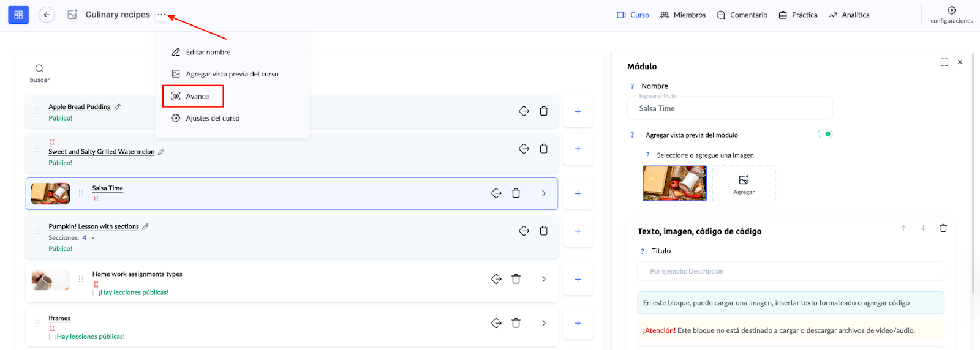The image size is (980, 350).
Task: Switch to the Miembros tab
Action: pos(682,15)
